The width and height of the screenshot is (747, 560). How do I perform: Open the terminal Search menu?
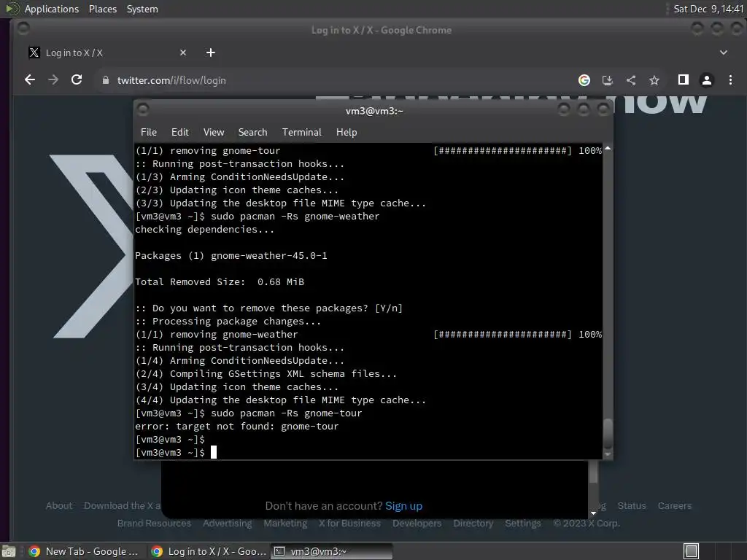[252, 133]
